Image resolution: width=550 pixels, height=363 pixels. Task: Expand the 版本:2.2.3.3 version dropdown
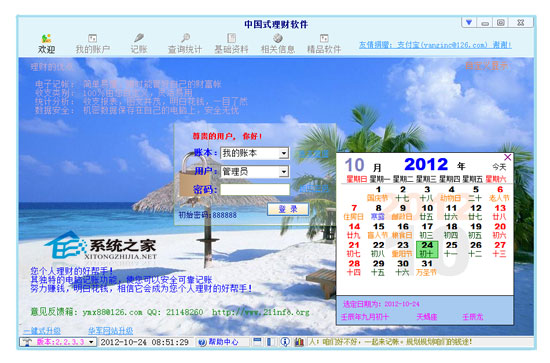(x=92, y=342)
